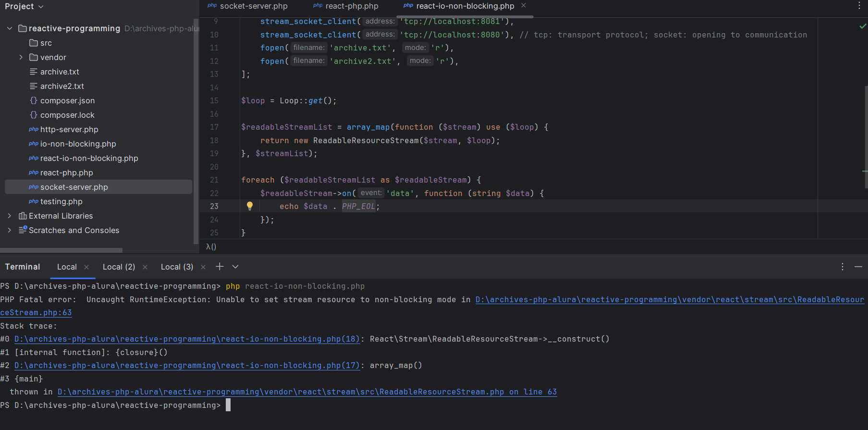Click the composer.json braces icon
This screenshot has width=868, height=430.
click(34, 100)
